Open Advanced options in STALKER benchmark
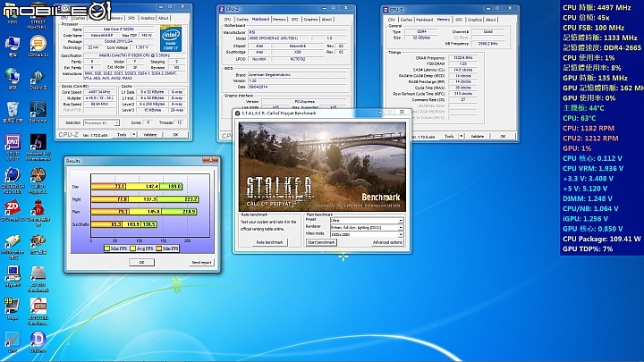 click(x=387, y=242)
